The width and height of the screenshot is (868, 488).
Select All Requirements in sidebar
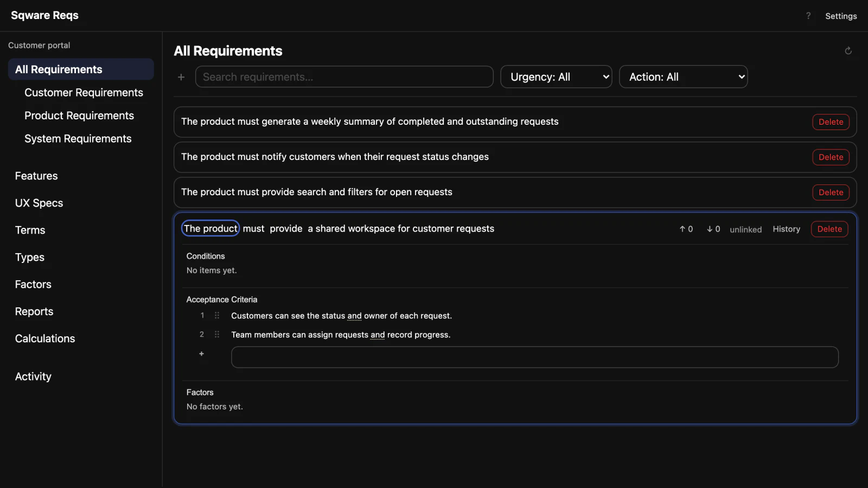pos(81,69)
